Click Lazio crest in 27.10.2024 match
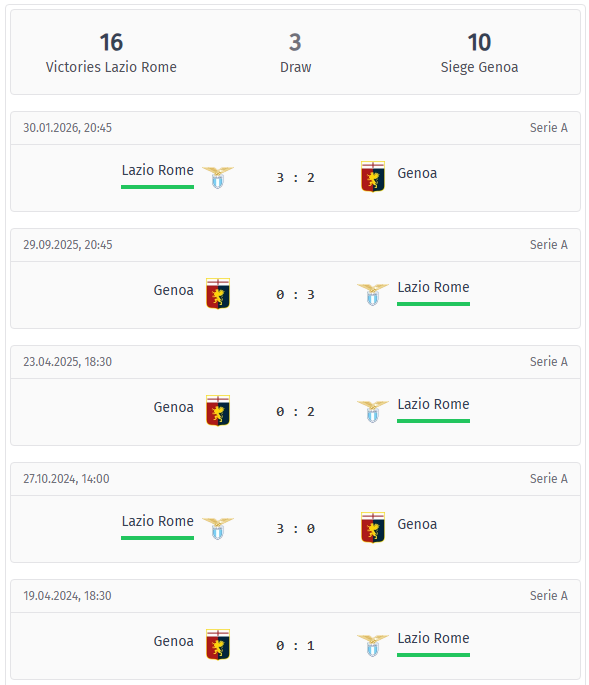Image resolution: width=589 pixels, height=685 pixels. [x=218, y=528]
